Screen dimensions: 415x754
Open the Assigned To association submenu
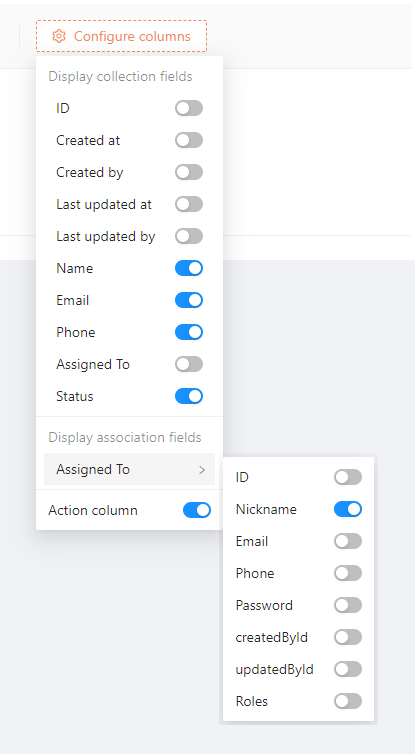129,469
